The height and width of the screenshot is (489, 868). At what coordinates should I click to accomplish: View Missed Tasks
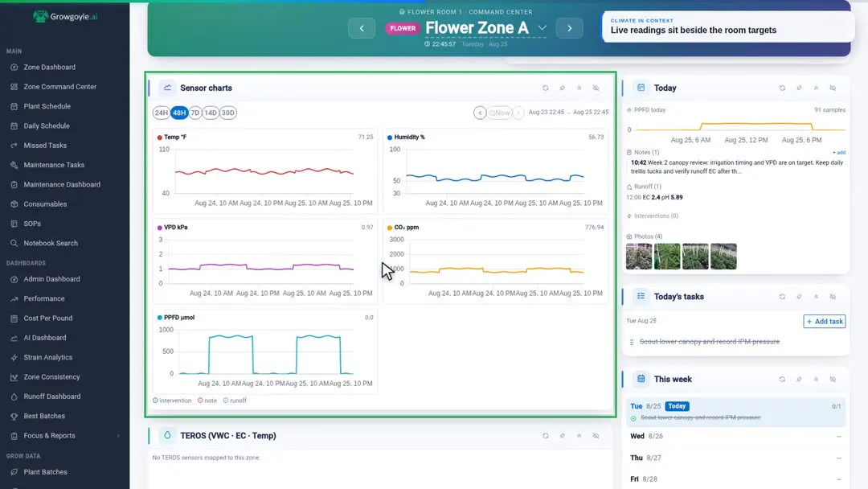pos(45,145)
